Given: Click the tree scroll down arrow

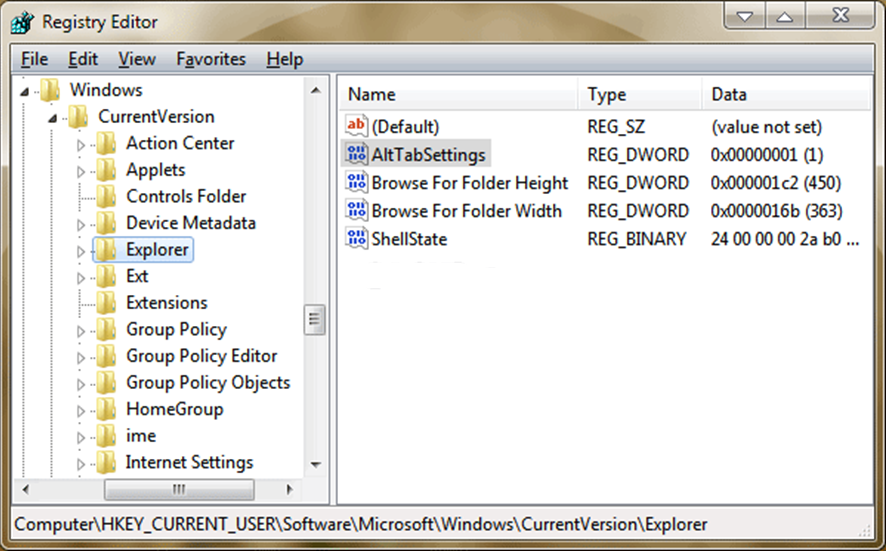Looking at the screenshot, I should (316, 465).
